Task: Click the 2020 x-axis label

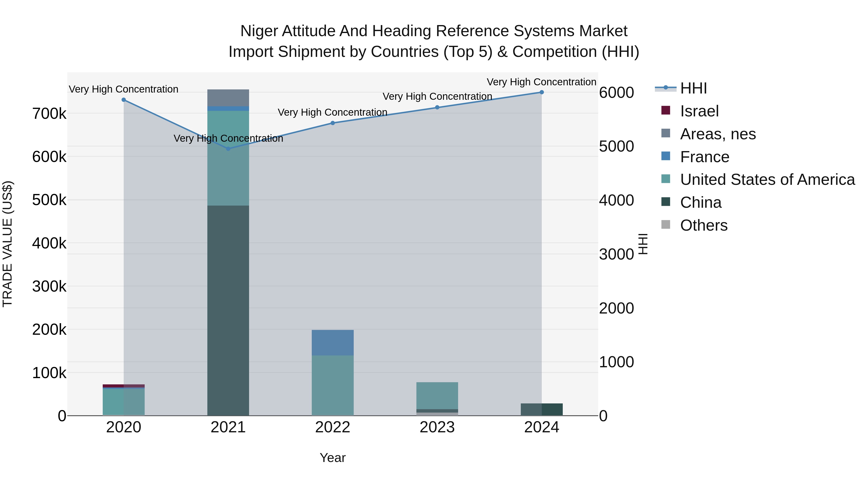Action: [x=124, y=427]
